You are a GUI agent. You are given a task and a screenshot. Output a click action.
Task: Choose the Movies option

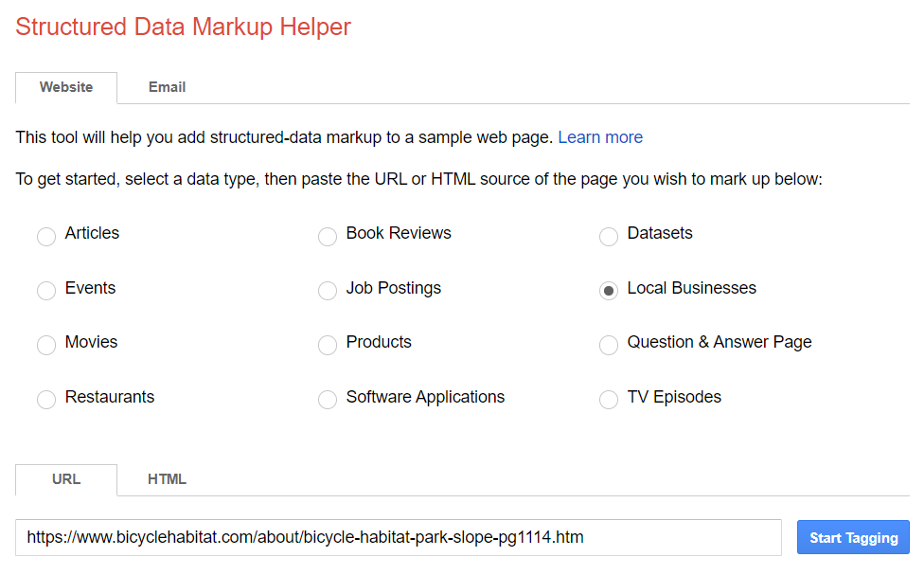point(46,345)
